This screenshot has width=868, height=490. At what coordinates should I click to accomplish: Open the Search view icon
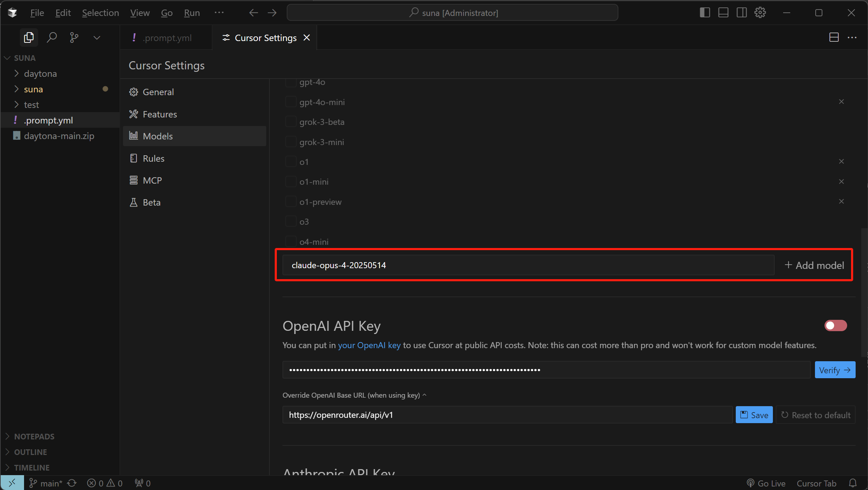coord(52,38)
